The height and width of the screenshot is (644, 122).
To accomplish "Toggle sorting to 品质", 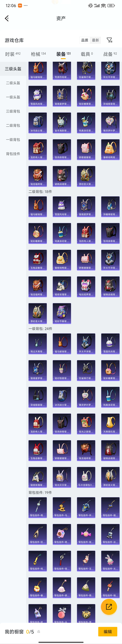I will click(x=85, y=40).
